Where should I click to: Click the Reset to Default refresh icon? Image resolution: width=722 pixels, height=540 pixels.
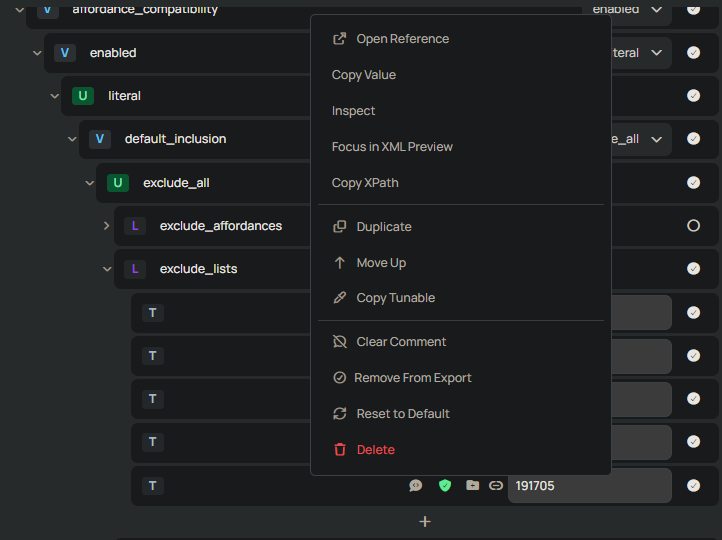340,414
